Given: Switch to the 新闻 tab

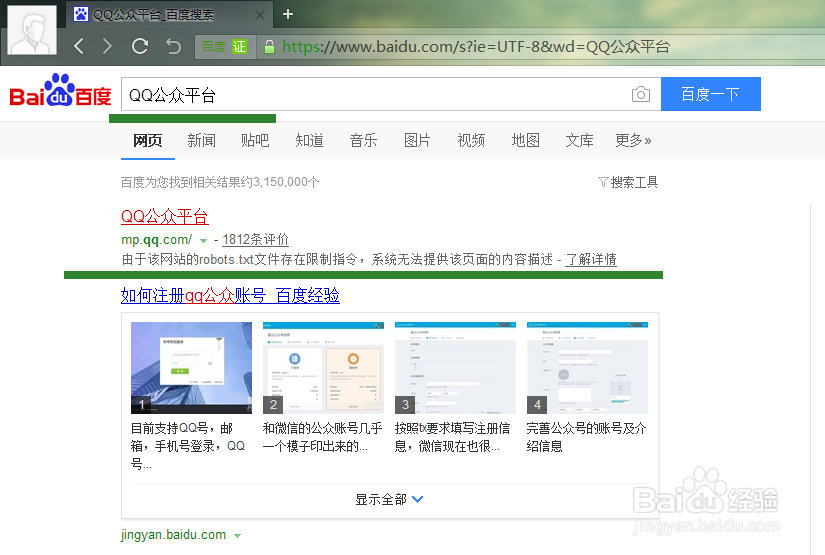Looking at the screenshot, I should pos(202,140).
